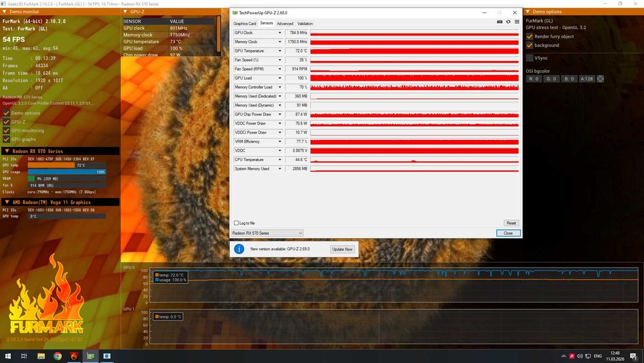Switch to FurMark taskbar icon
This screenshot has width=644, height=363.
74,356
